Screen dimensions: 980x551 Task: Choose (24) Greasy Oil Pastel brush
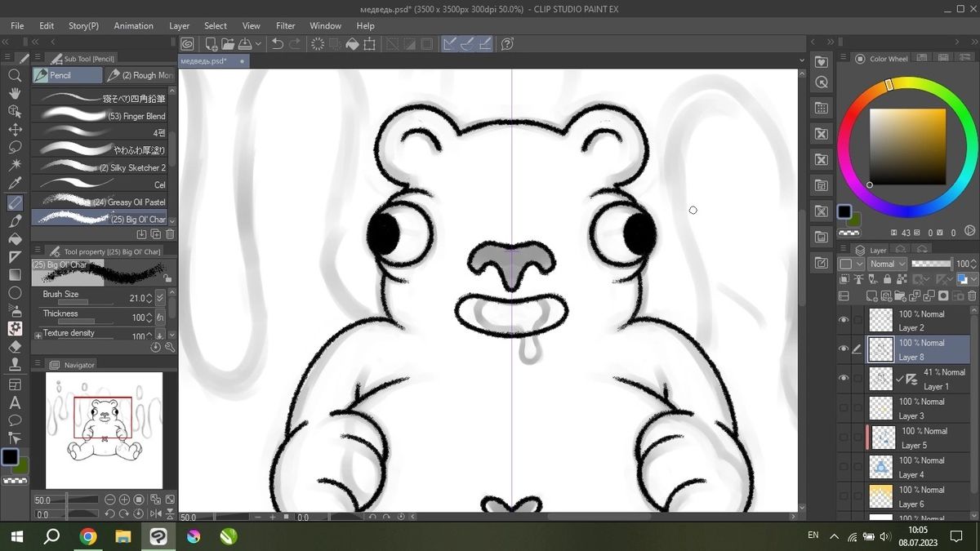click(100, 202)
